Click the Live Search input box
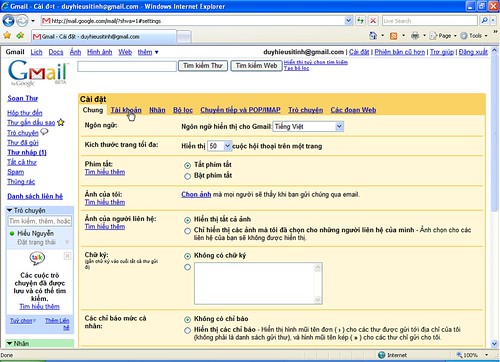Screen dimensions: 500x362 click(x=430, y=21)
